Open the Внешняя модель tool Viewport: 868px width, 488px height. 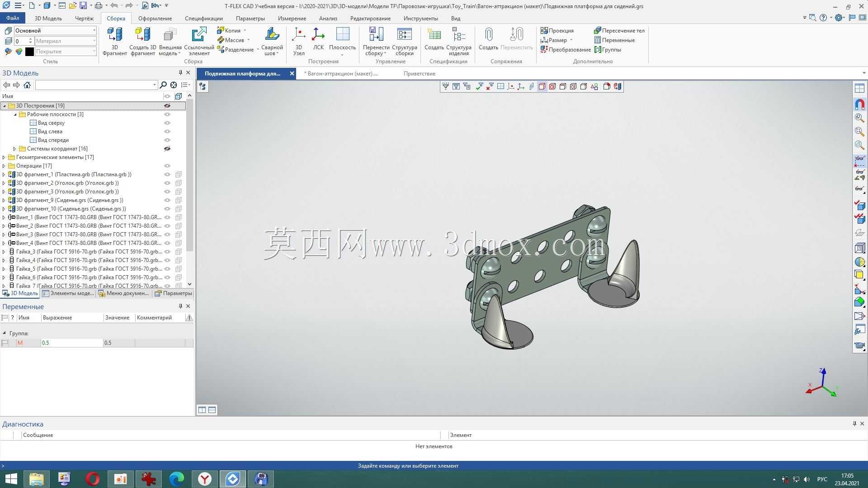[x=170, y=41]
